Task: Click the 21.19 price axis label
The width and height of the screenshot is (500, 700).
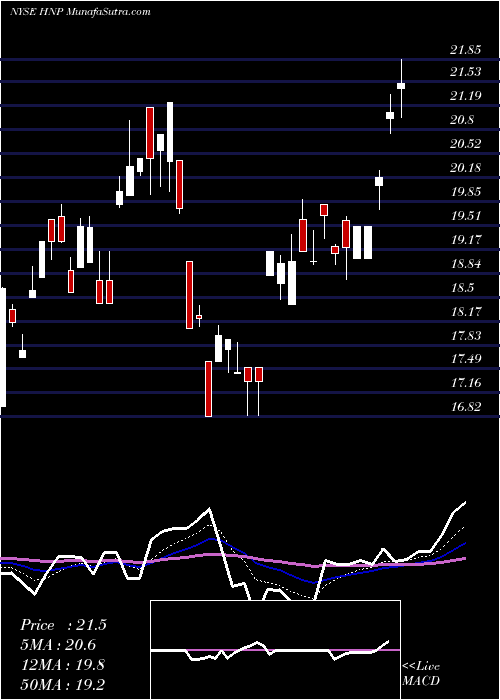Action: point(466,96)
